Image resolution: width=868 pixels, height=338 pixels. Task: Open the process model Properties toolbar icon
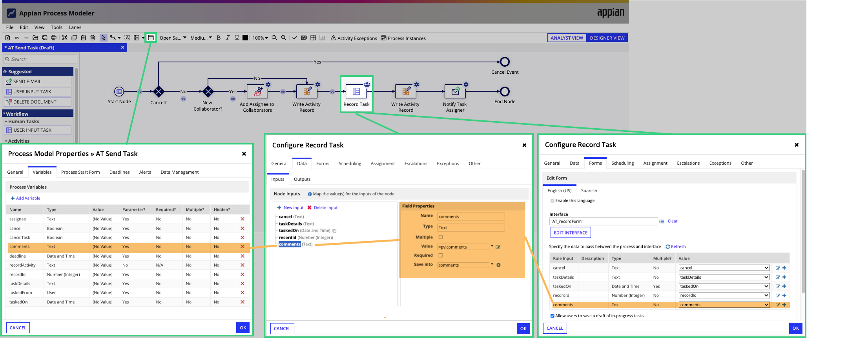(151, 38)
